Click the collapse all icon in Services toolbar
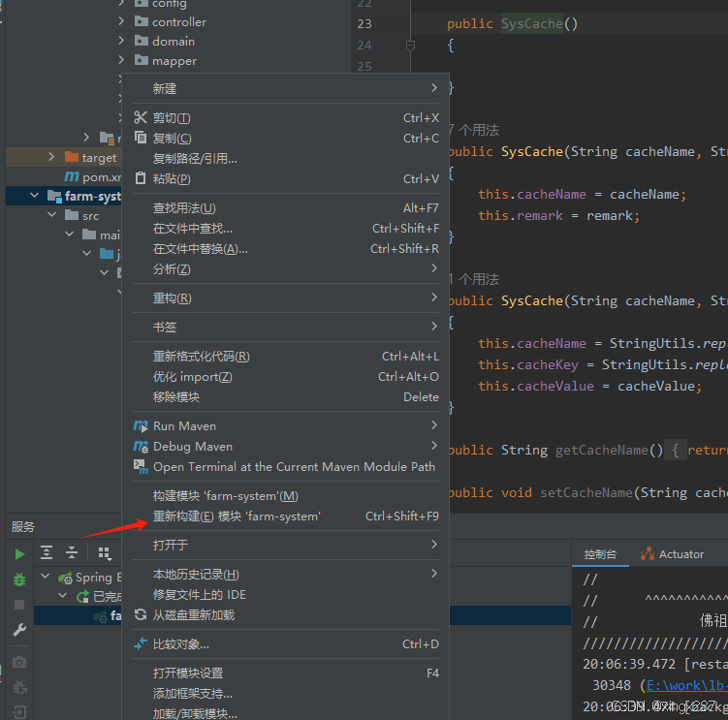This screenshot has height=720, width=728. (x=72, y=552)
